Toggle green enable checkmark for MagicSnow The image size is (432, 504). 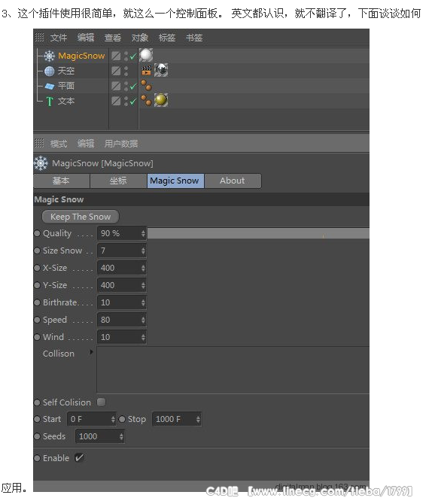click(x=133, y=56)
